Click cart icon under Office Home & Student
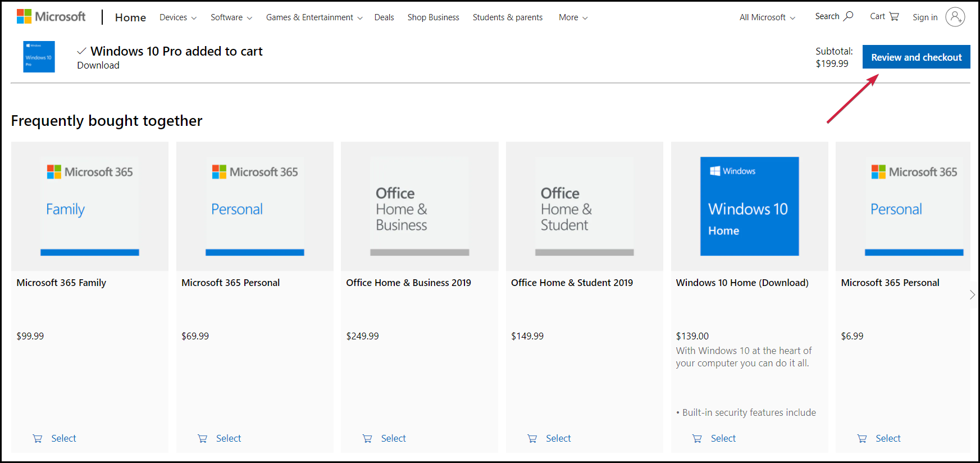The width and height of the screenshot is (980, 463). (x=532, y=439)
